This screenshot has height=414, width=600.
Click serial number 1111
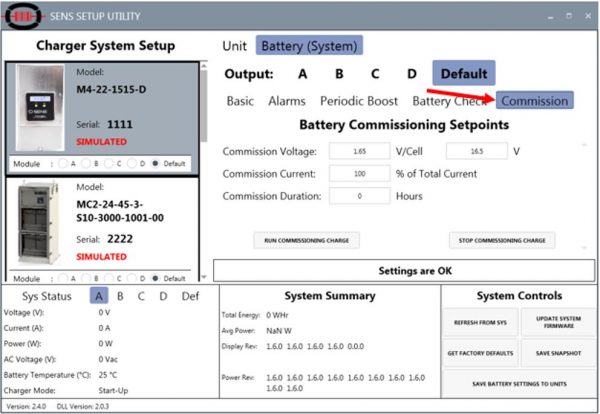coord(120,124)
